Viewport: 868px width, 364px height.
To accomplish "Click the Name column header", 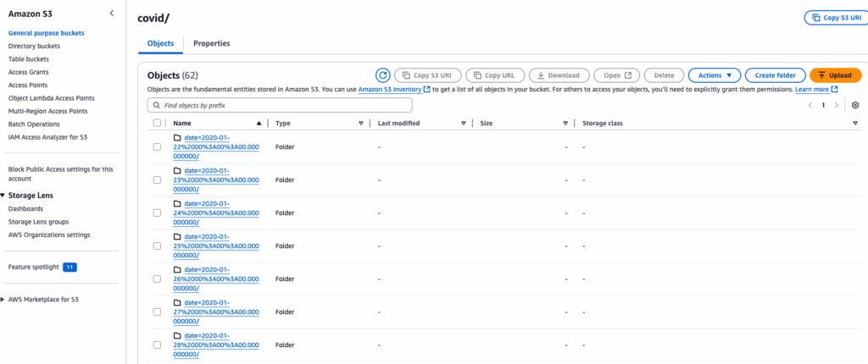I will tap(182, 124).
